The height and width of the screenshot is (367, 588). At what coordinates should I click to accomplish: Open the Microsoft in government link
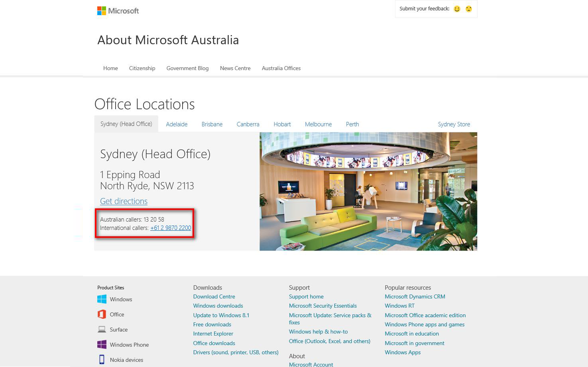click(x=415, y=343)
